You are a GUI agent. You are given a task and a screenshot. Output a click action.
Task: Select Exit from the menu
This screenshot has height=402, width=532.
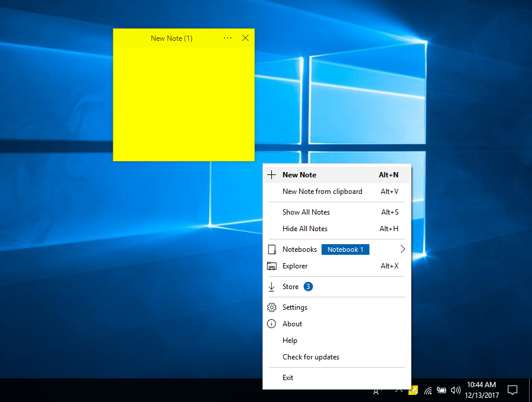[x=288, y=377]
